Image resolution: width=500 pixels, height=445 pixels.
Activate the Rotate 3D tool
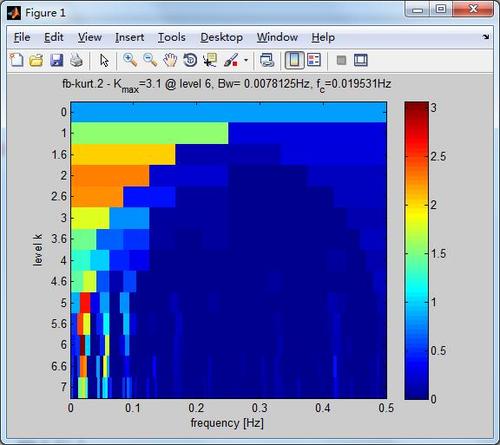coord(190,60)
